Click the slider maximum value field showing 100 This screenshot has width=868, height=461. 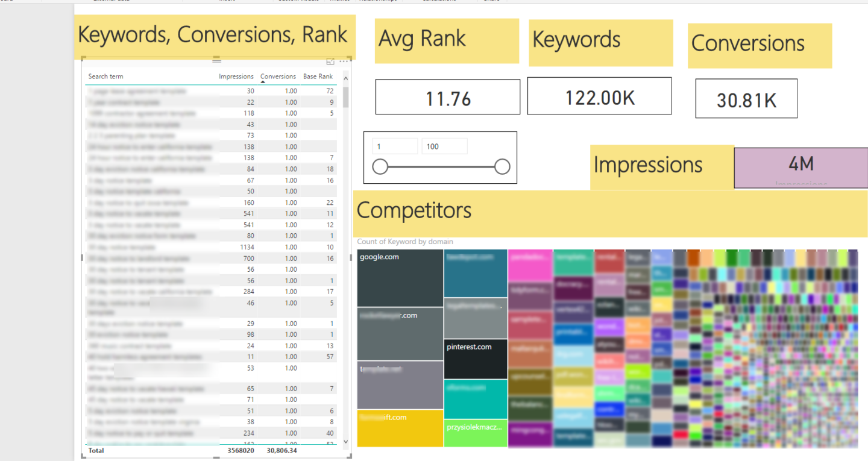coord(444,146)
